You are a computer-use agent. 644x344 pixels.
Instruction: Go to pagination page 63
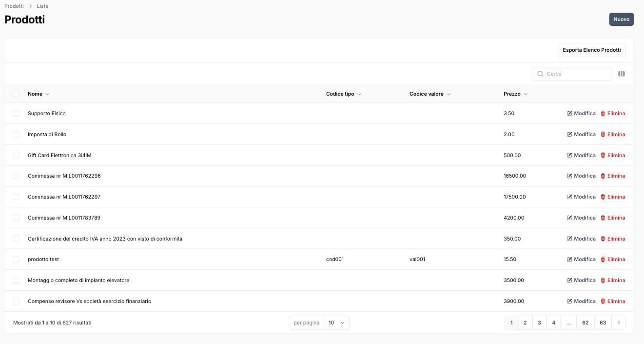[x=603, y=323]
